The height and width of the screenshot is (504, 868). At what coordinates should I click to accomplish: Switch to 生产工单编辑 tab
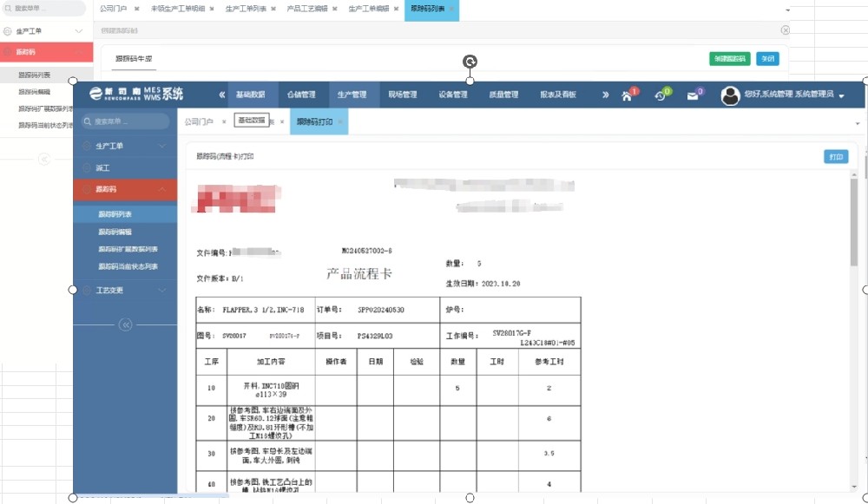click(x=369, y=9)
